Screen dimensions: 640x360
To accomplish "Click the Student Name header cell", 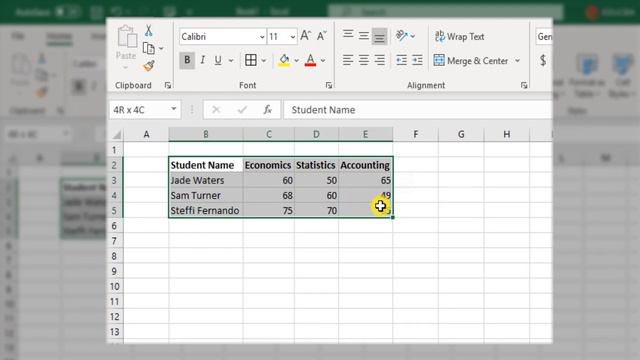I will [x=206, y=165].
